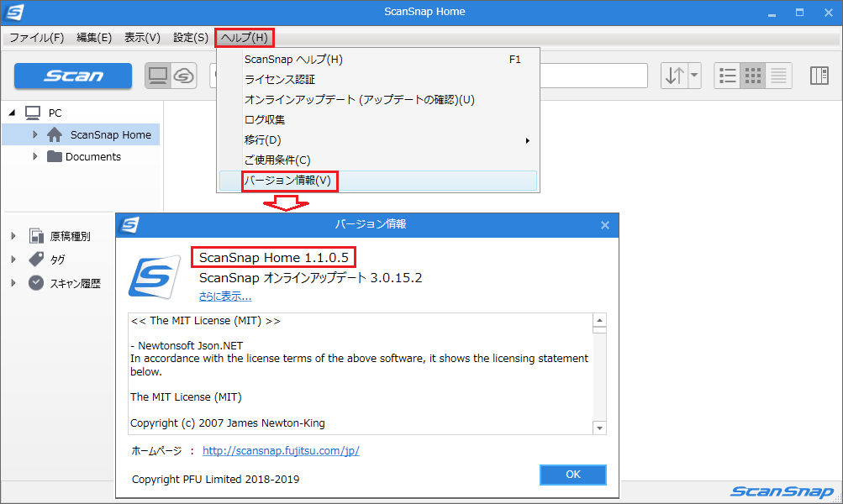The width and height of the screenshot is (843, 504).
Task: Expand the ScanSnap Home tree node
Action: [35, 135]
